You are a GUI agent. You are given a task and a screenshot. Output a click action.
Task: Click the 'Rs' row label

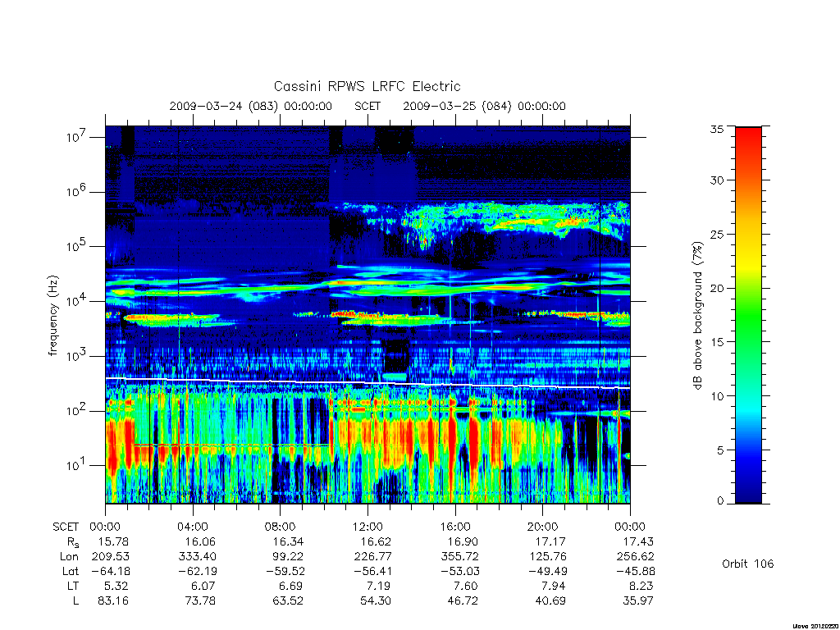point(73,543)
